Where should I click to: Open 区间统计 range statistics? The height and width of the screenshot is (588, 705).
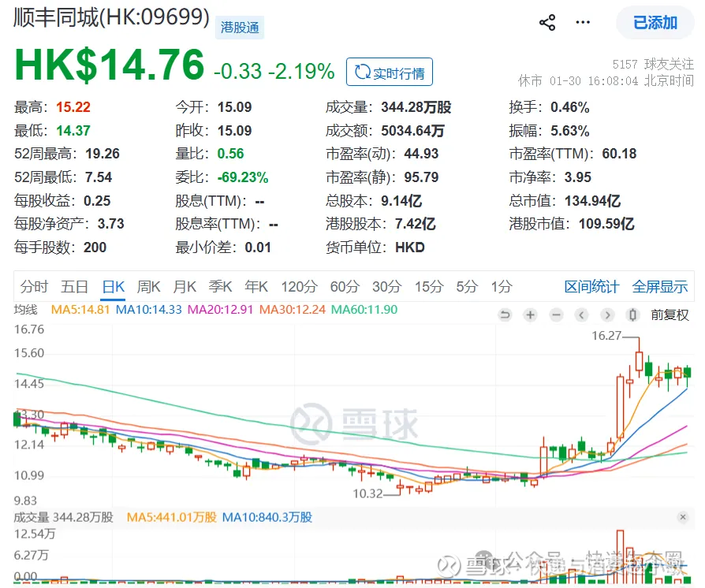pyautogui.click(x=591, y=286)
